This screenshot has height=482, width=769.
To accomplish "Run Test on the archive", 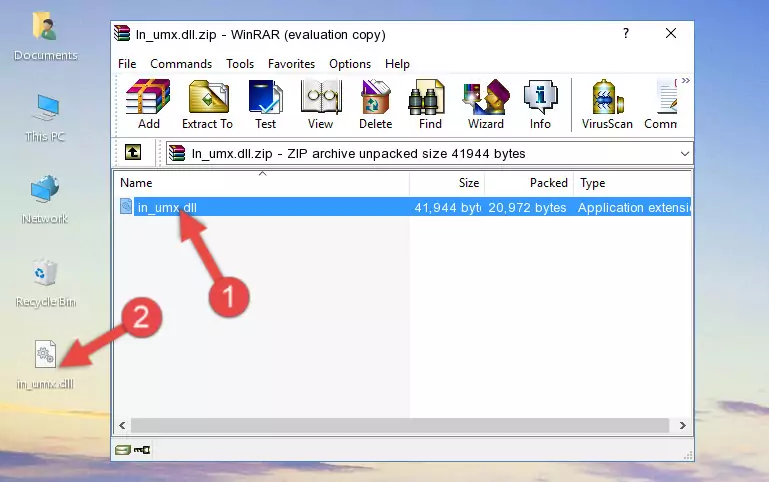I will coord(265,104).
